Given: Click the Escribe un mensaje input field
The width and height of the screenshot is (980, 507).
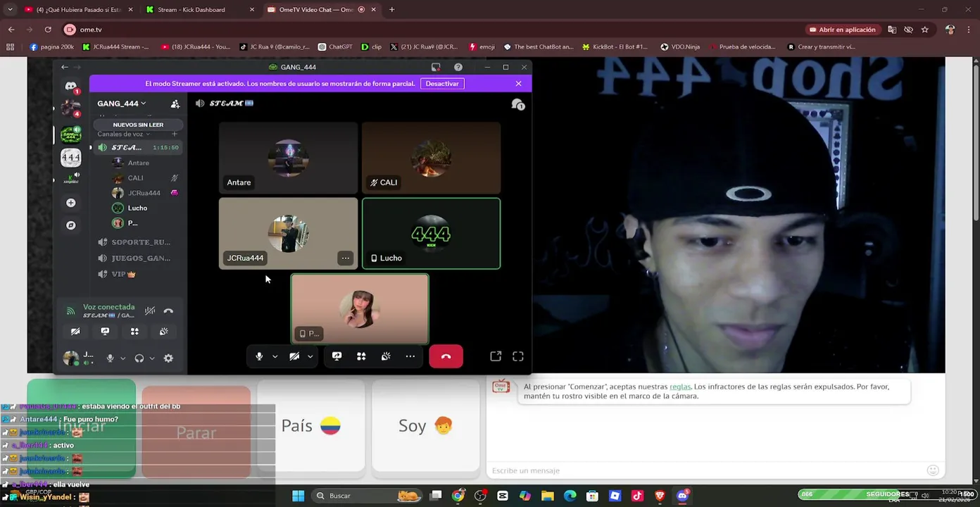Looking at the screenshot, I should (708, 470).
